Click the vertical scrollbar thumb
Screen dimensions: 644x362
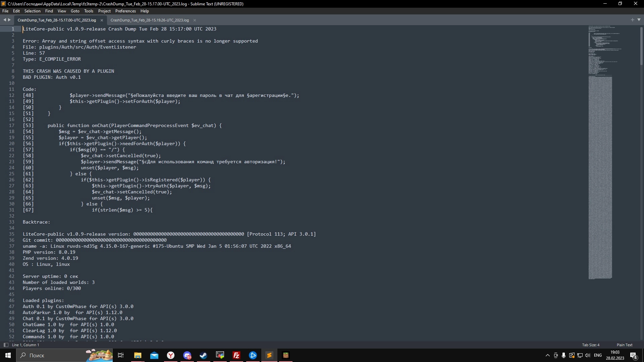tap(641, 46)
